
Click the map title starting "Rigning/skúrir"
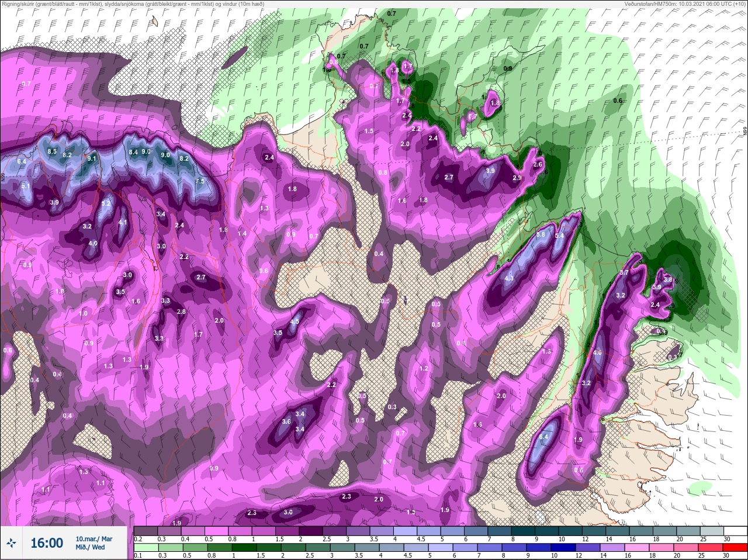133,4
